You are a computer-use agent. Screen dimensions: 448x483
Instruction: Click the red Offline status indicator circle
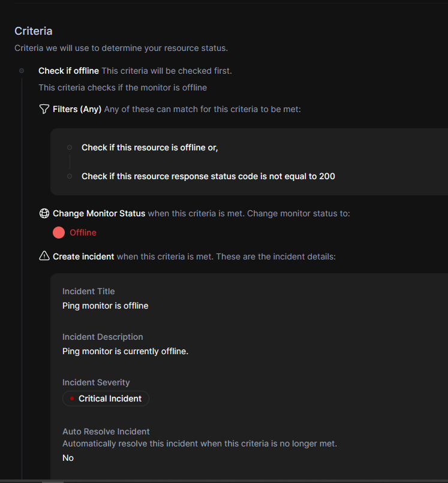click(58, 233)
